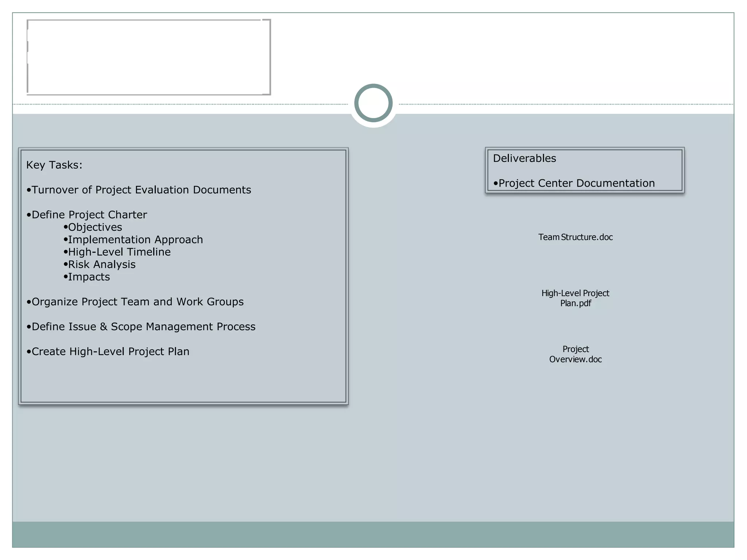Select the 'Objectives' sub-bullet

(x=93, y=227)
